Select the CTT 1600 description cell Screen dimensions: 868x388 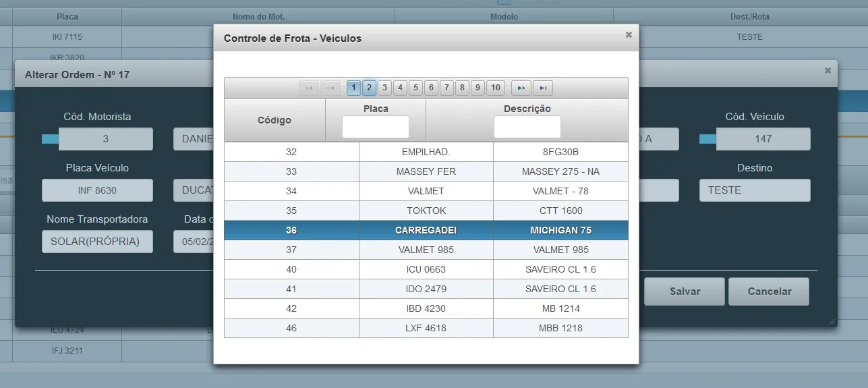[560, 211]
